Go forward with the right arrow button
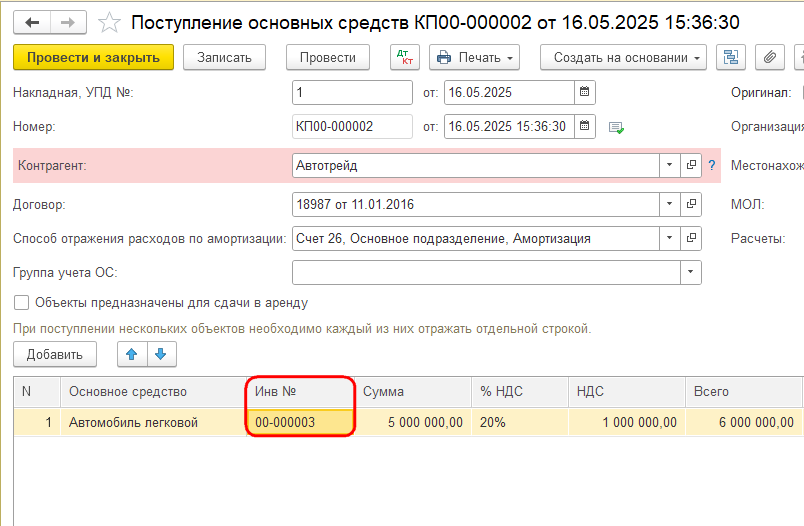The height and width of the screenshot is (526, 804). tap(68, 23)
